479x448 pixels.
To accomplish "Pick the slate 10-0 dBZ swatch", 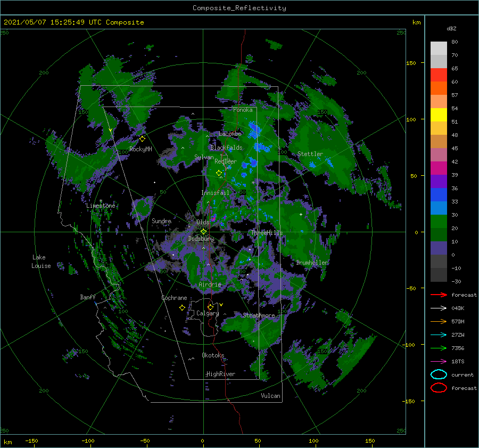I will (439, 248).
